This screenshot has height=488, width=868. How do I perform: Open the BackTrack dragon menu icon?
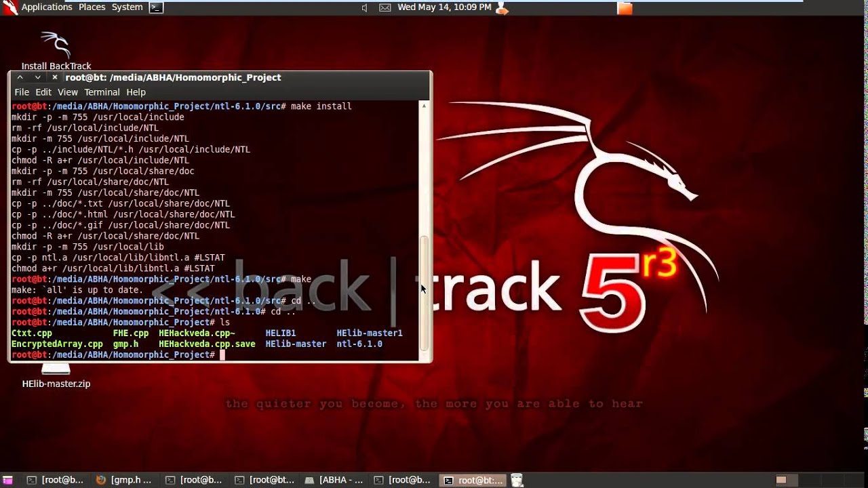click(x=9, y=7)
